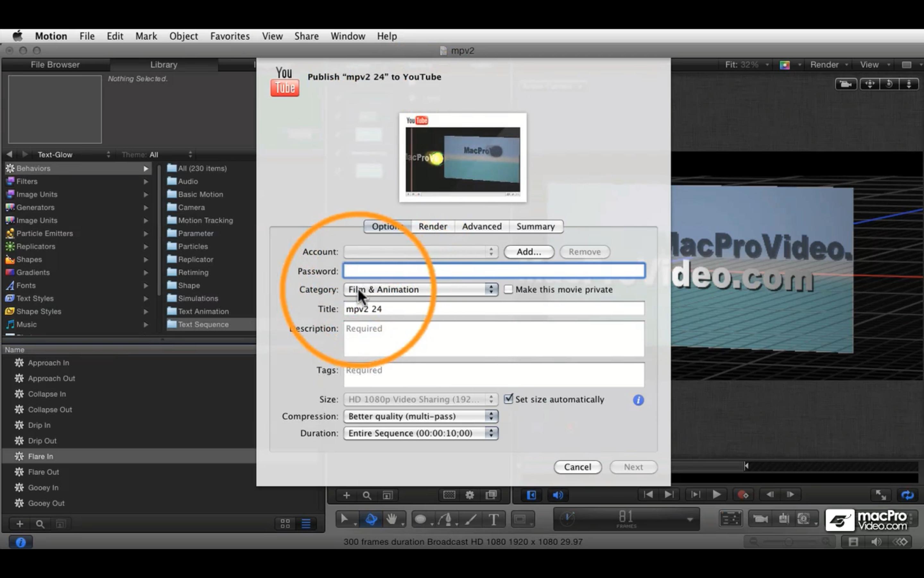Toggle audio mute speaker button
The height and width of the screenshot is (578, 924).
tap(558, 495)
